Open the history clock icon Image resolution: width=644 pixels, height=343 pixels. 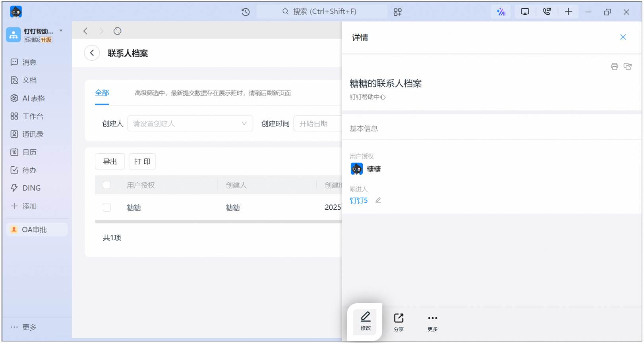(246, 12)
